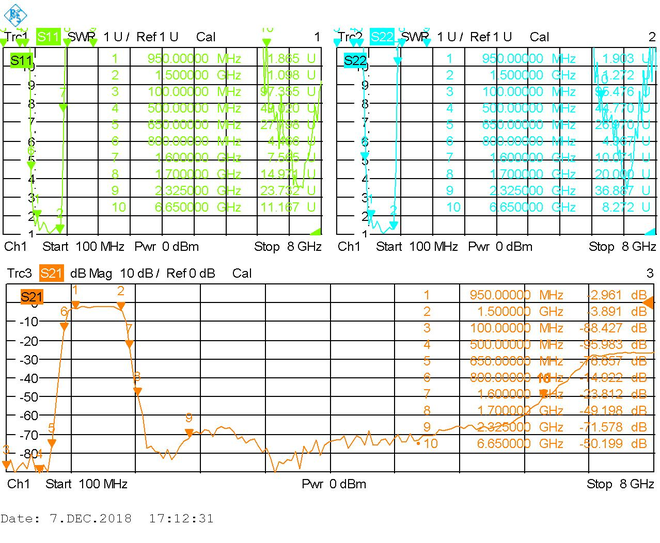
Task: Click S11 marker 1 frequency '950.00000 MHz'
Action: tap(194, 59)
